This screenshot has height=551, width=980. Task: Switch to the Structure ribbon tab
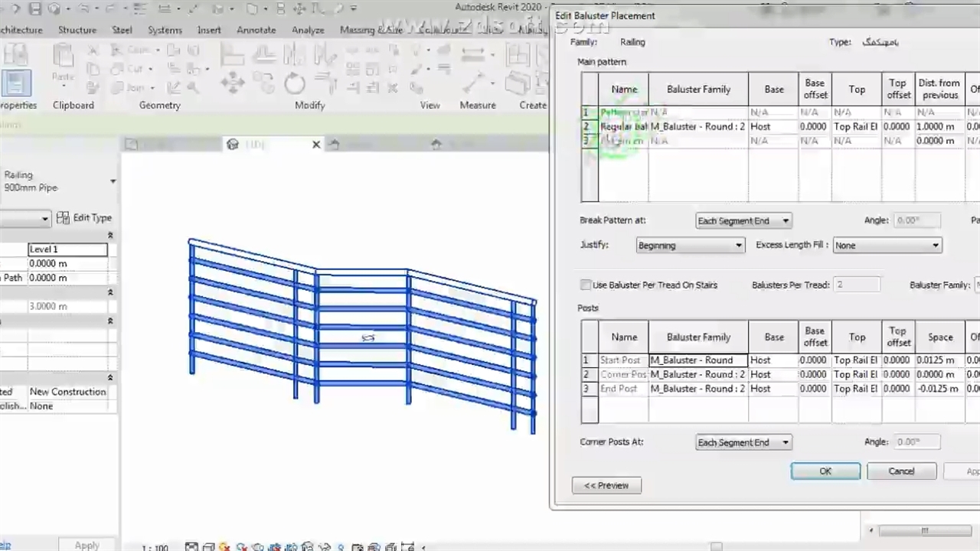click(77, 30)
